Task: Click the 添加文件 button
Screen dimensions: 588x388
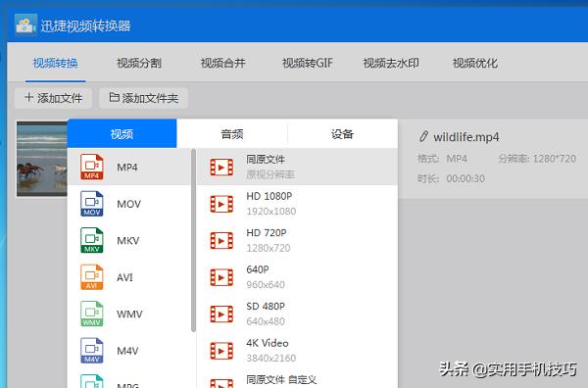Action: [x=53, y=98]
